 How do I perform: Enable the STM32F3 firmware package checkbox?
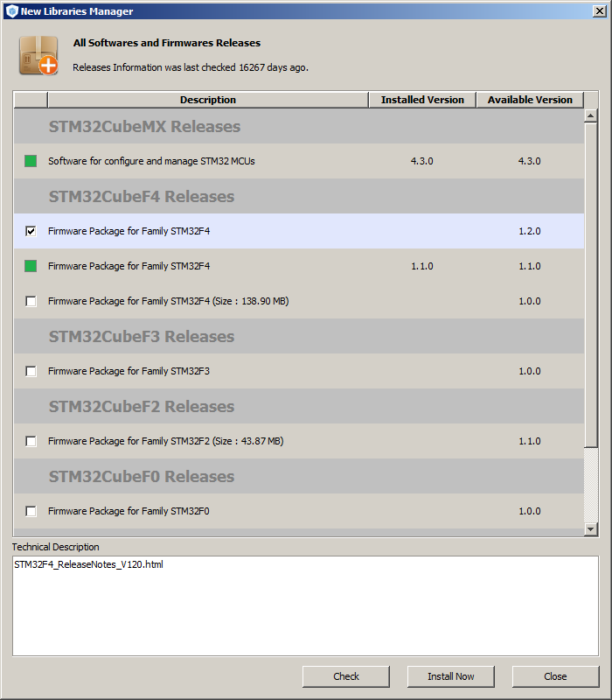[31, 371]
